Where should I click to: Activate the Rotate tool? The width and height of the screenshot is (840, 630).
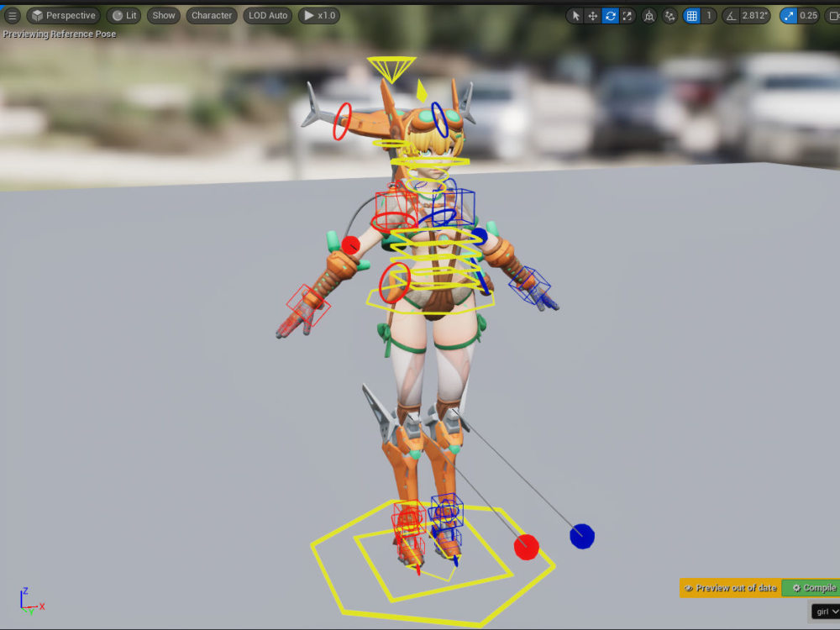point(610,15)
